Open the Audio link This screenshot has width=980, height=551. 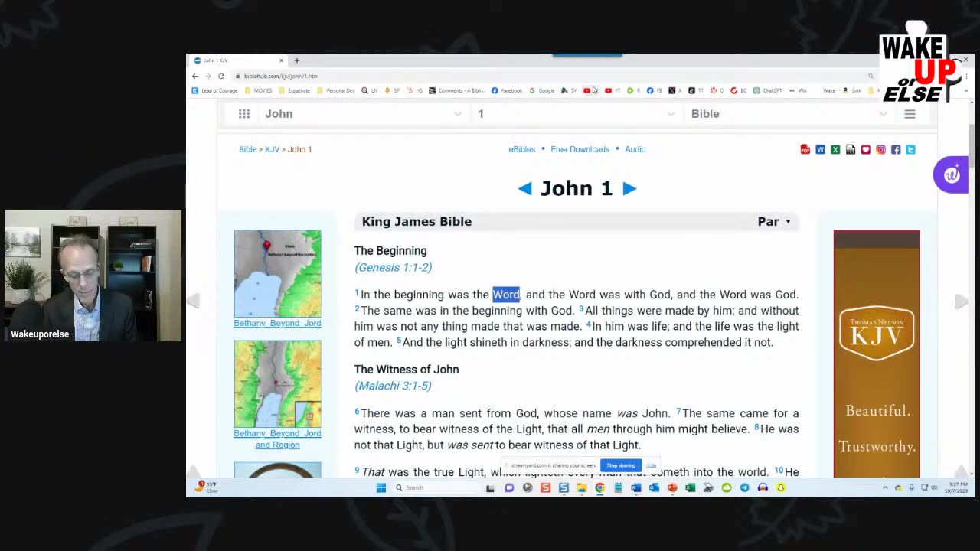[x=635, y=149]
